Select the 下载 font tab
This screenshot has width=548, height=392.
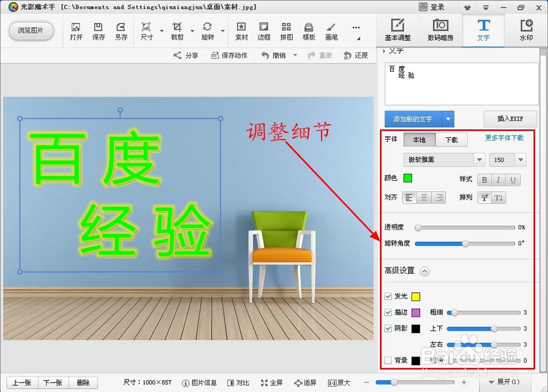(x=452, y=140)
